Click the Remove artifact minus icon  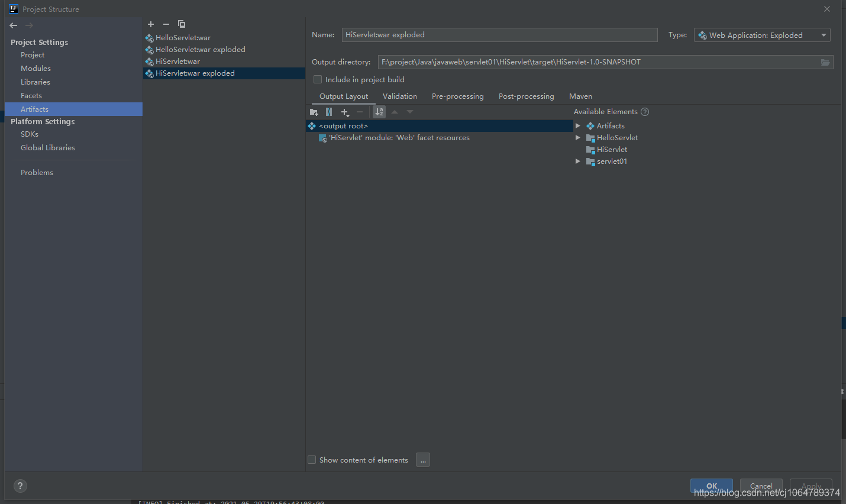pyautogui.click(x=166, y=24)
